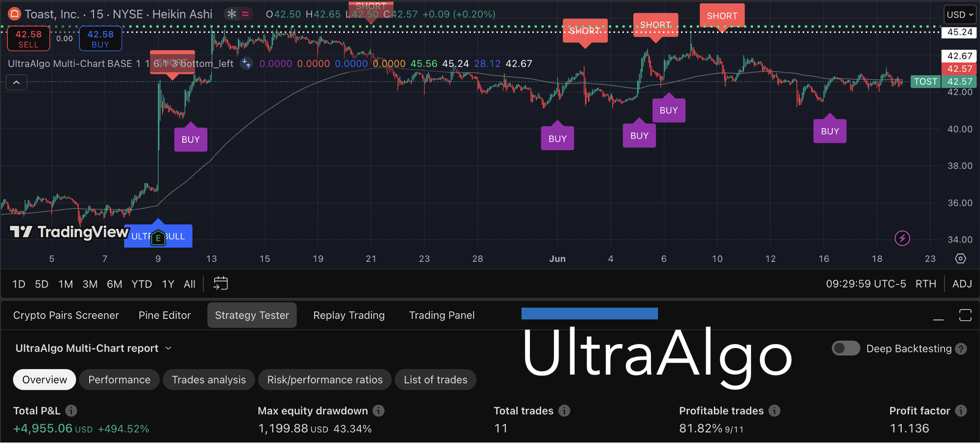This screenshot has width=980, height=443.
Task: Toggle the ADJ adjusted data setting
Action: click(962, 284)
